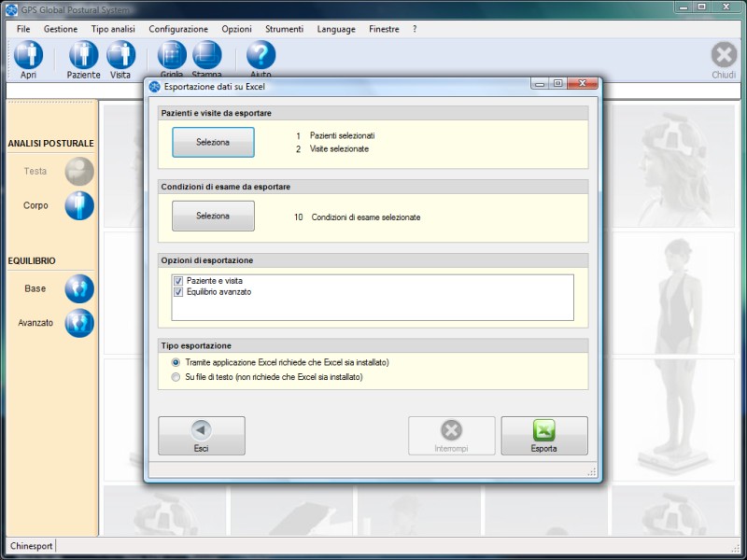Click the ANALISI POSTURALE heading
The width and height of the screenshot is (747, 560).
point(50,144)
